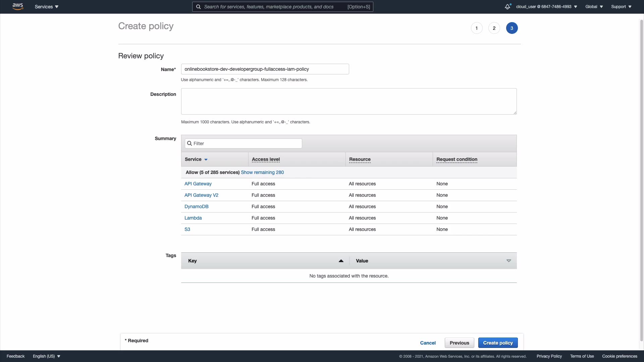Click the AWS logo home icon
Viewport: 644px width, 362px height.
[x=18, y=6]
